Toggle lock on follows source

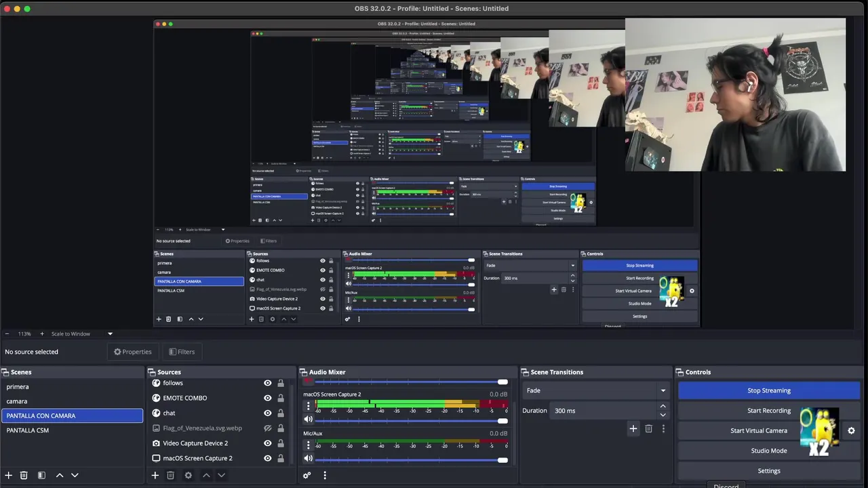(281, 383)
